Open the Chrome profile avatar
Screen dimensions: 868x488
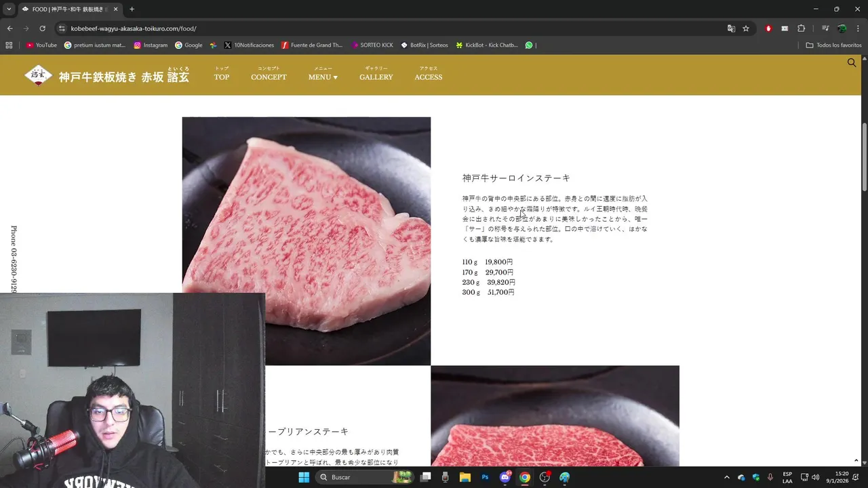(x=842, y=28)
